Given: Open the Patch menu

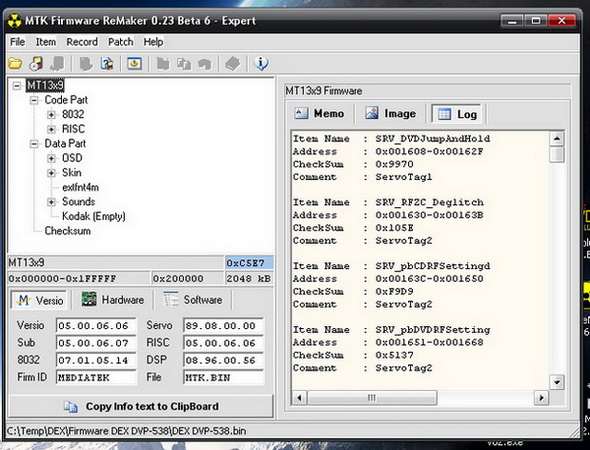Looking at the screenshot, I should click(120, 42).
